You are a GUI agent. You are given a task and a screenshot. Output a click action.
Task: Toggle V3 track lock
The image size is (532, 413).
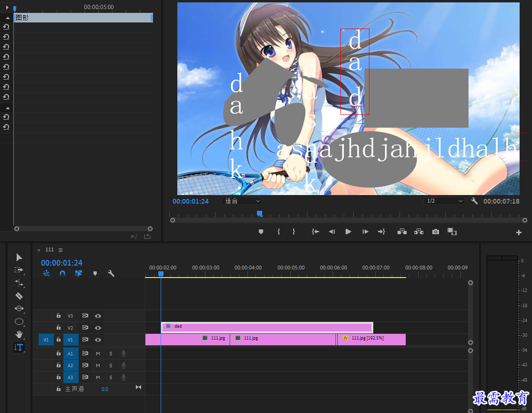click(58, 316)
